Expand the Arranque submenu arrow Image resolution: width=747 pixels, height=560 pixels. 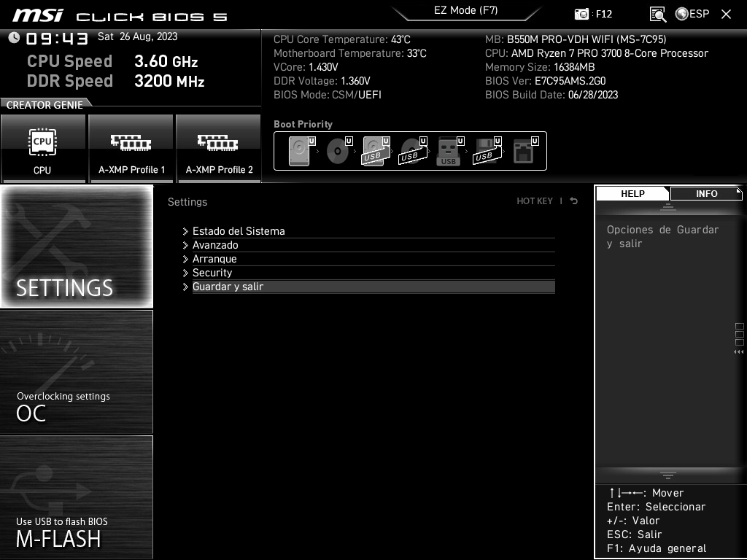pos(185,259)
